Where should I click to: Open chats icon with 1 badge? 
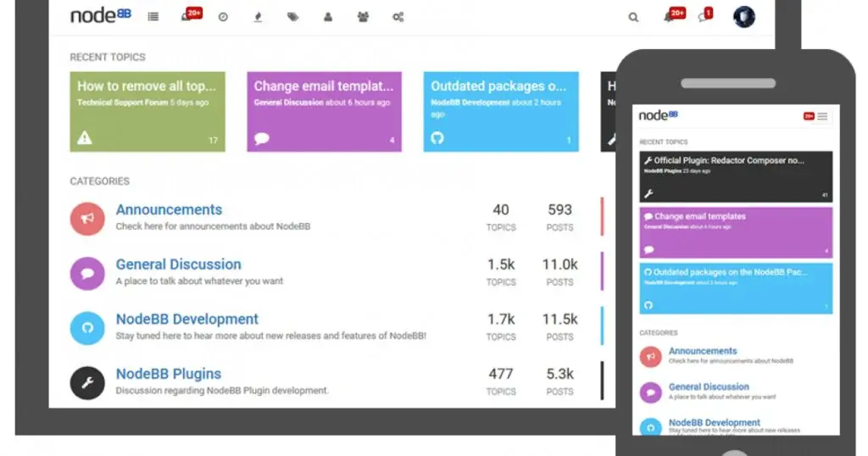click(705, 15)
